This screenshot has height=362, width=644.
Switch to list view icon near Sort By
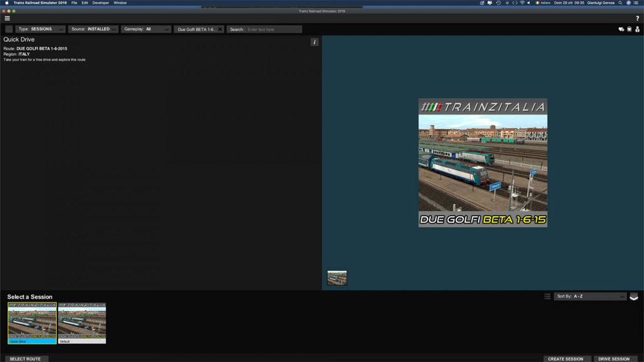click(547, 296)
